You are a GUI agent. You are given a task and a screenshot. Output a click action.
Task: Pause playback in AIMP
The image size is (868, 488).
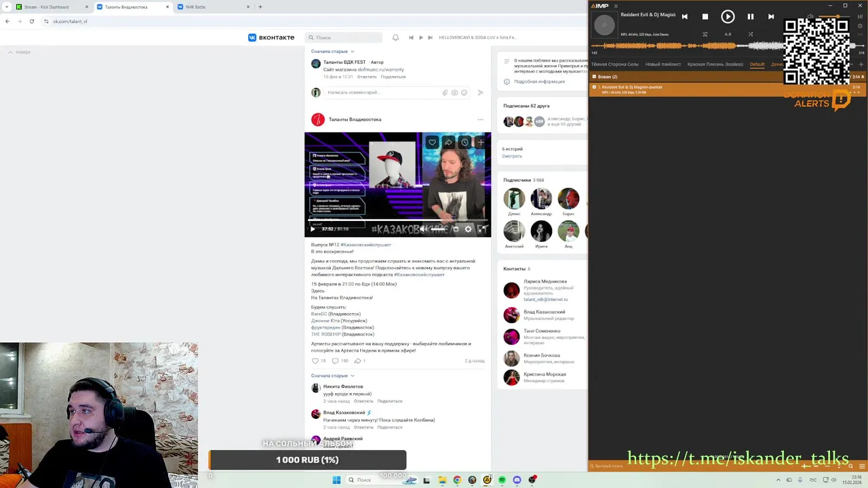pyautogui.click(x=751, y=17)
